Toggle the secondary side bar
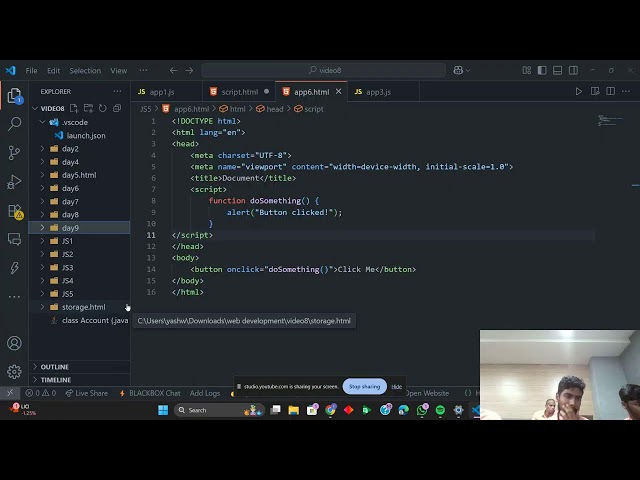This screenshot has width=640, height=480. 573,71
